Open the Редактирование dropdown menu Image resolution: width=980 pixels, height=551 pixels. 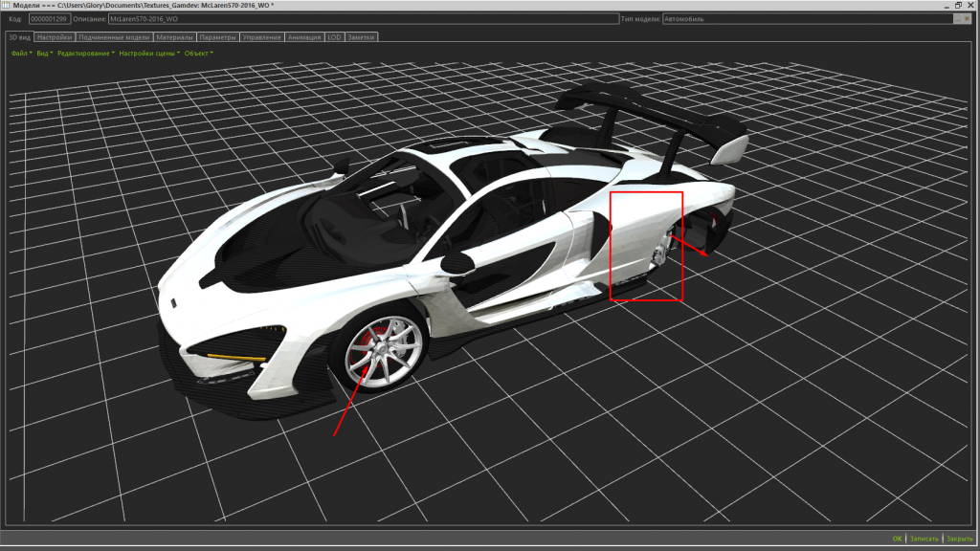coord(84,54)
